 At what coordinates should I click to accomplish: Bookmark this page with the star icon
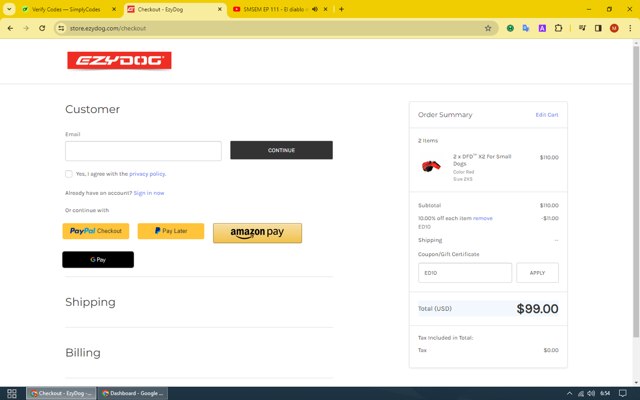[488, 28]
